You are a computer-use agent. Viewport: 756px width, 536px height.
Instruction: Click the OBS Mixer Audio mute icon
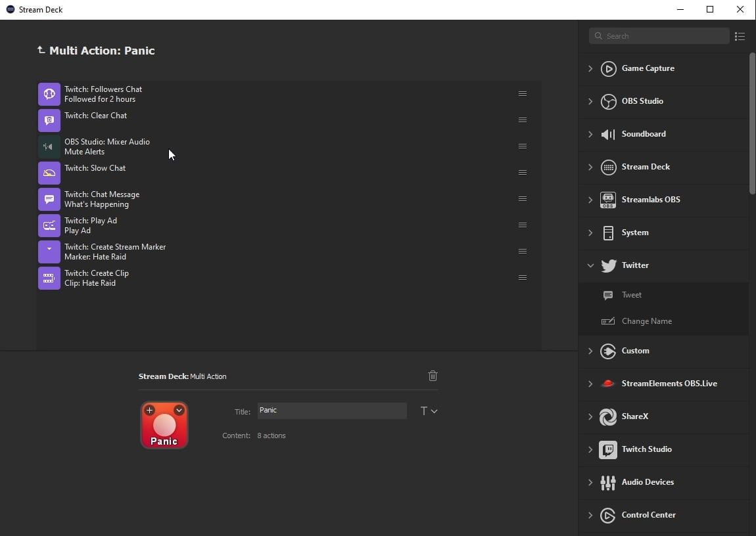coord(49,146)
